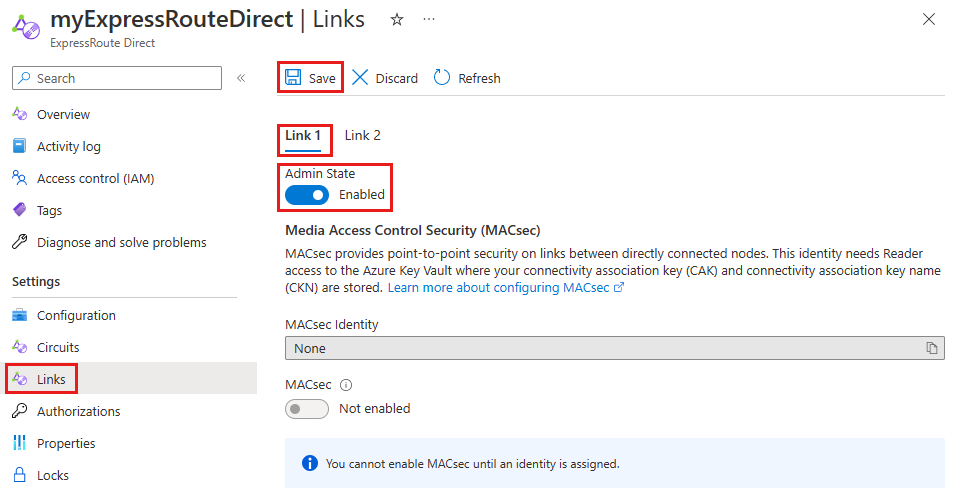Collapse the sidebar navigation menu
This screenshot has height=498, width=965.
pyautogui.click(x=241, y=78)
